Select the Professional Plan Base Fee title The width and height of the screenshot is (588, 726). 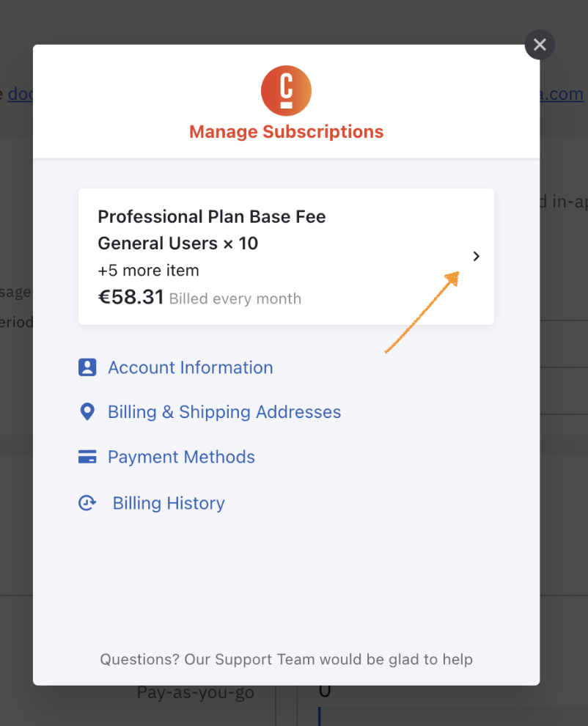[212, 216]
